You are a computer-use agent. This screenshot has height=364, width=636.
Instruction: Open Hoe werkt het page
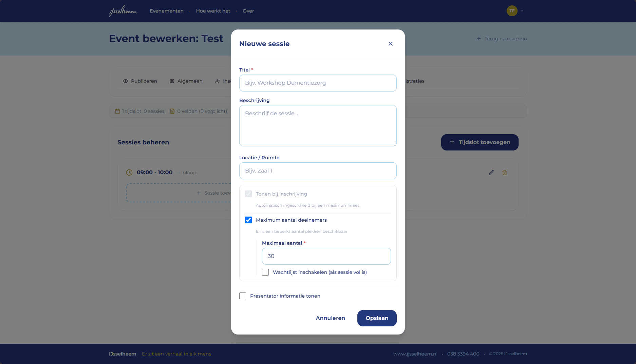(x=213, y=11)
